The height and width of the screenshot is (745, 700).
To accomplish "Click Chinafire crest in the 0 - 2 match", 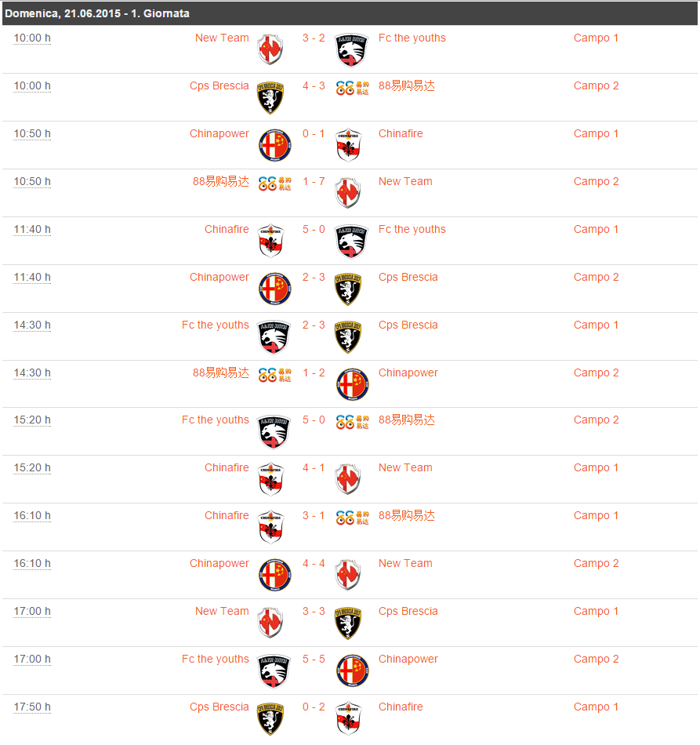I will [x=348, y=718].
